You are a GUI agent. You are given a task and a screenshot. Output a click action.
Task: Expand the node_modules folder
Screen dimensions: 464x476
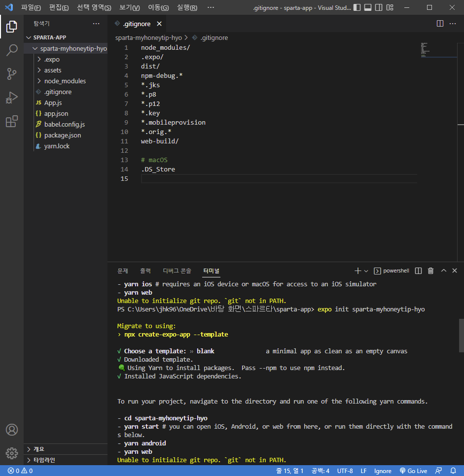66,81
